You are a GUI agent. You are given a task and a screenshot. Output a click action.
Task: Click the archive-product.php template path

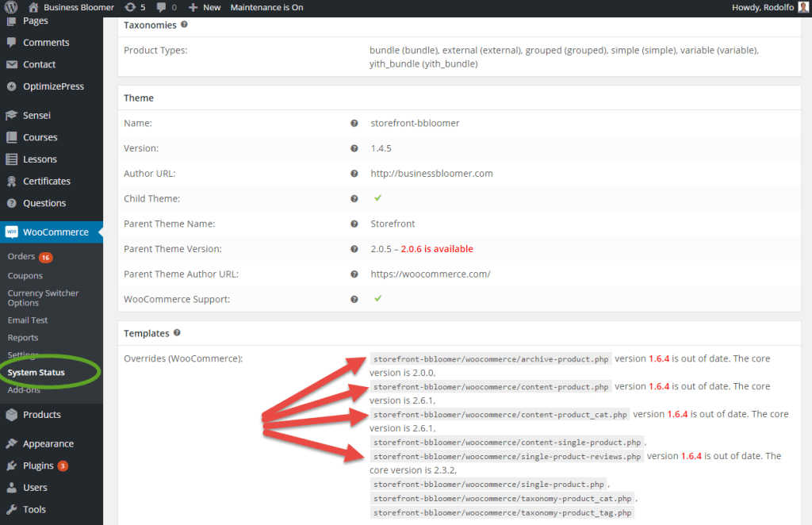(491, 358)
